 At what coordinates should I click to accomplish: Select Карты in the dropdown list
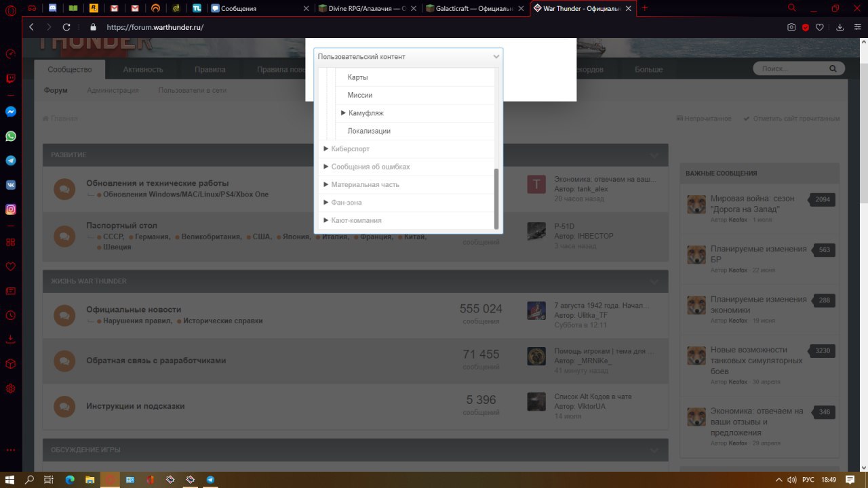click(357, 77)
